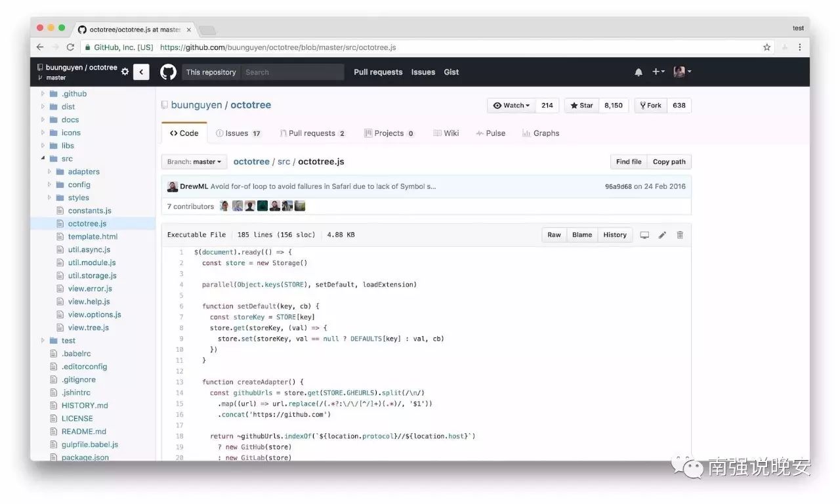The width and height of the screenshot is (840, 504).
Task: Open the notifications bell
Action: pos(639,72)
